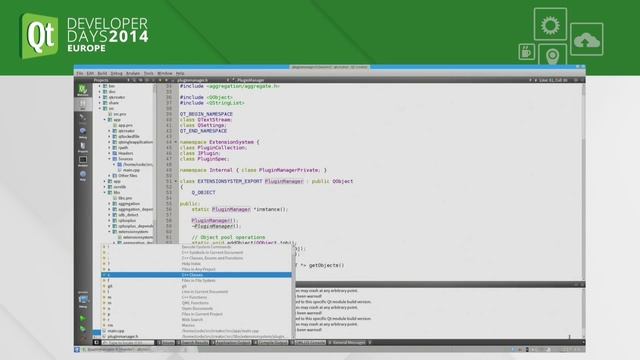Expand the doc folder in project tree

point(100,92)
